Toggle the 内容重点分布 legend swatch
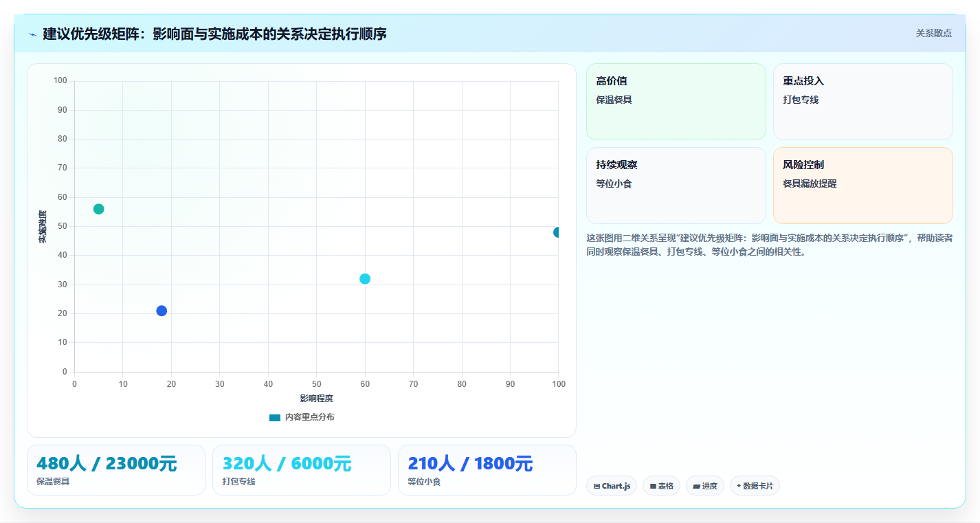 click(x=275, y=417)
